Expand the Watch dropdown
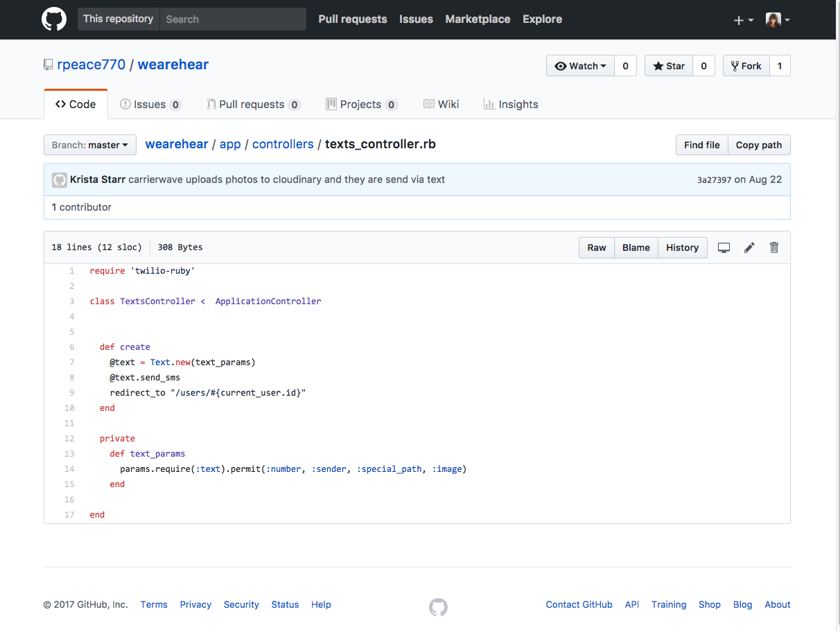Screen dimensions: 840x632 click(581, 66)
